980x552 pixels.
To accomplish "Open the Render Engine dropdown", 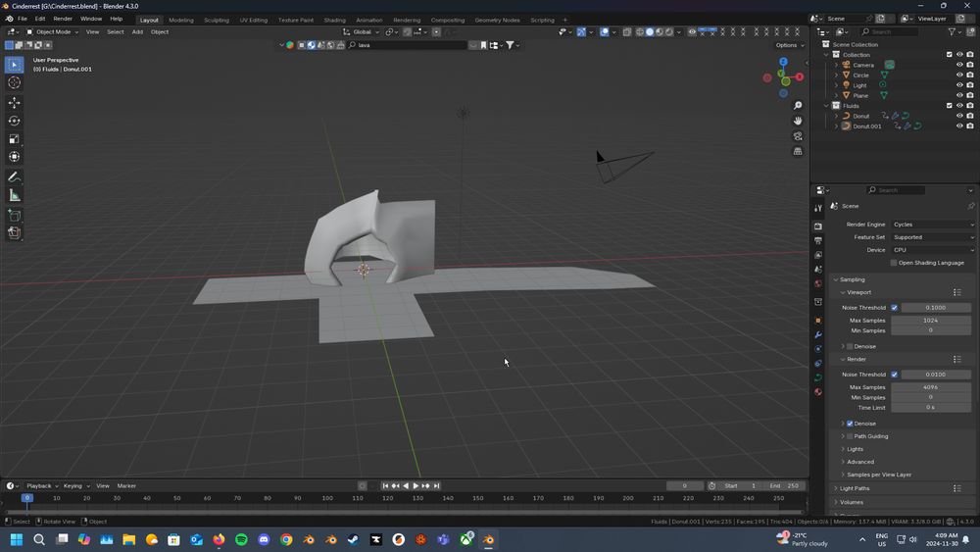I will pos(932,225).
